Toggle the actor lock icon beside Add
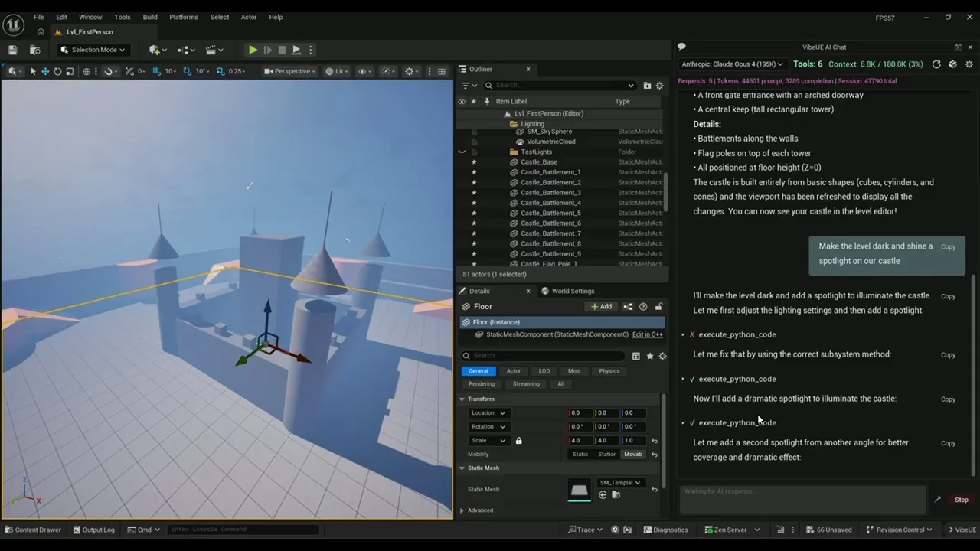The width and height of the screenshot is (980, 551). click(x=658, y=307)
